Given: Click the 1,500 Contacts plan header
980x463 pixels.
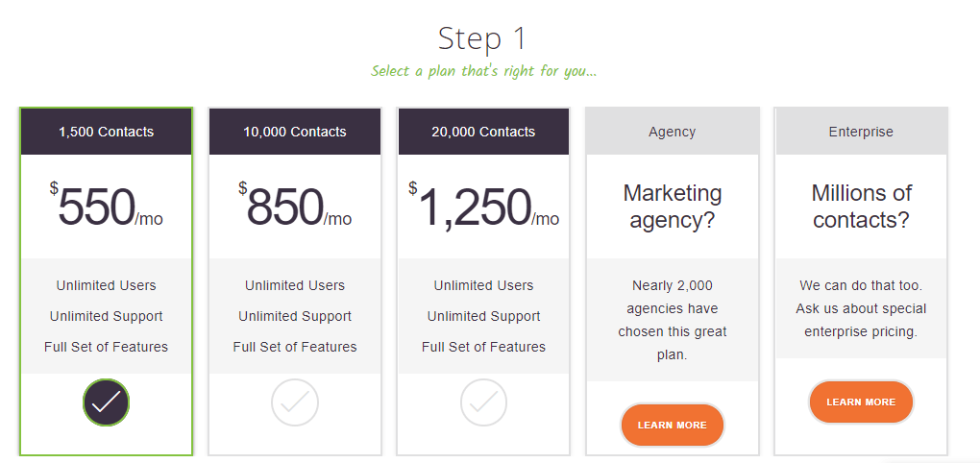Looking at the screenshot, I should pyautogui.click(x=106, y=132).
